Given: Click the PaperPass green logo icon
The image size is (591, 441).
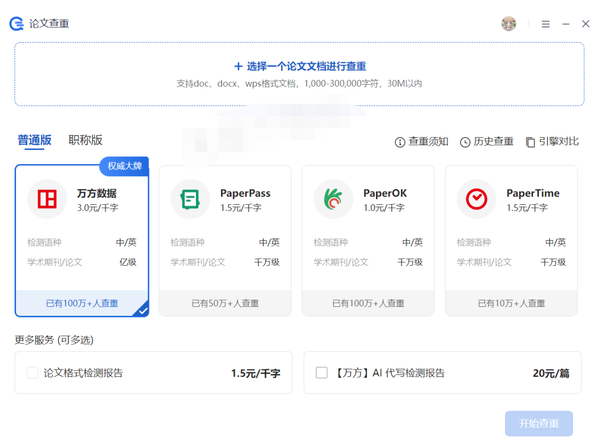Looking at the screenshot, I should pos(190,199).
